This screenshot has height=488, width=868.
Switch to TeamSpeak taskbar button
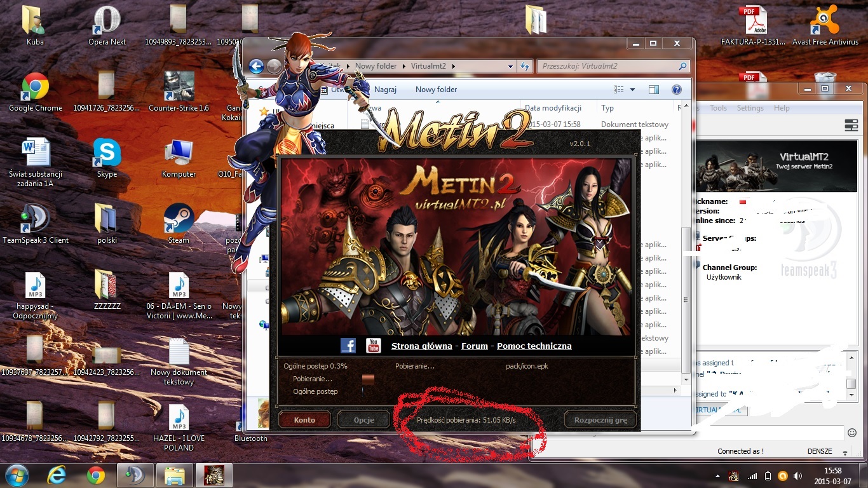tap(135, 475)
